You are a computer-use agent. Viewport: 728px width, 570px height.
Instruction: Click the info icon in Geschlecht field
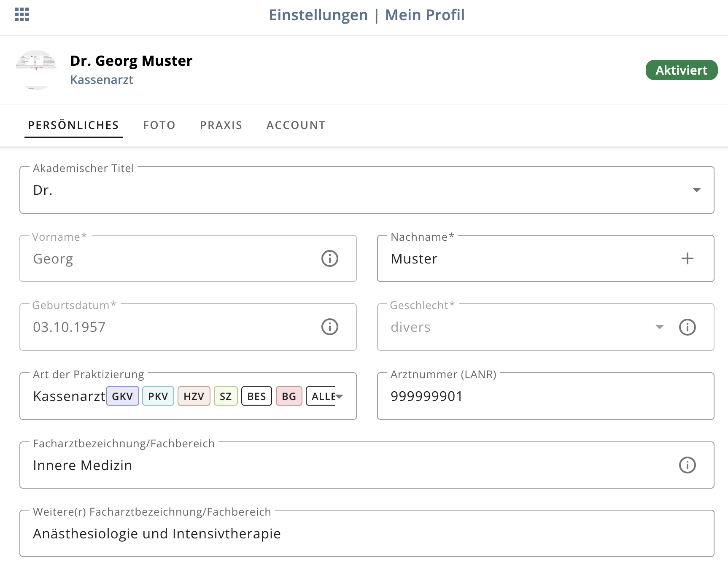(687, 327)
